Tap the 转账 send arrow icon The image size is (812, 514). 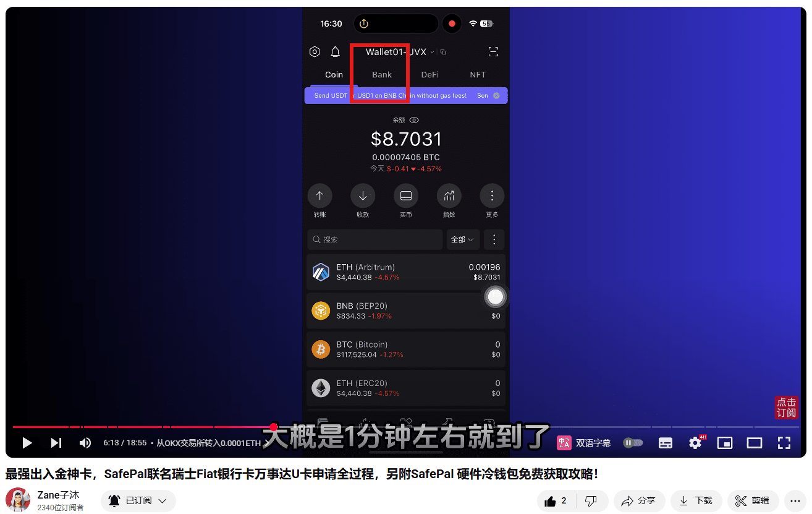(x=319, y=196)
